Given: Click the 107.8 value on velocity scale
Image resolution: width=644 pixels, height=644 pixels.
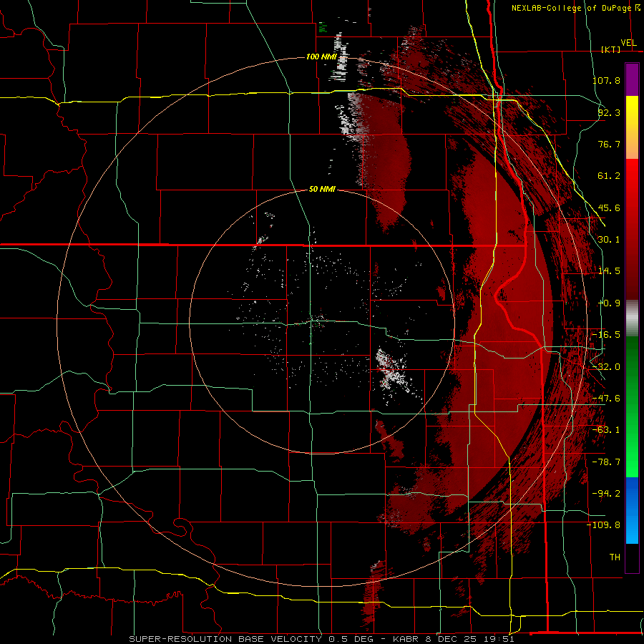Looking at the screenshot, I should 606,80.
